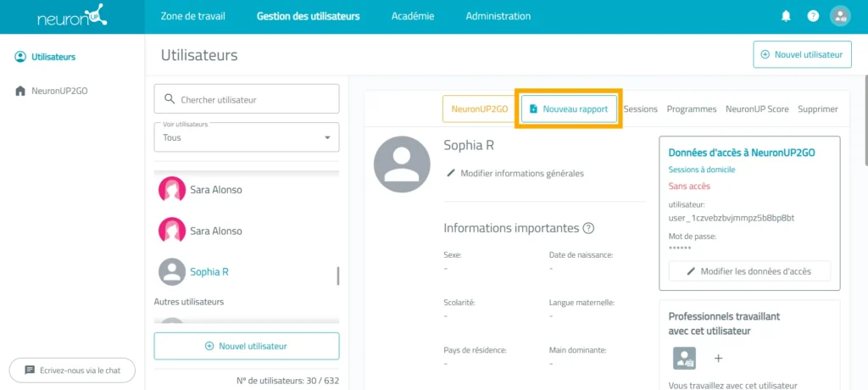
Task: Open the Administration menu
Action: point(498,16)
